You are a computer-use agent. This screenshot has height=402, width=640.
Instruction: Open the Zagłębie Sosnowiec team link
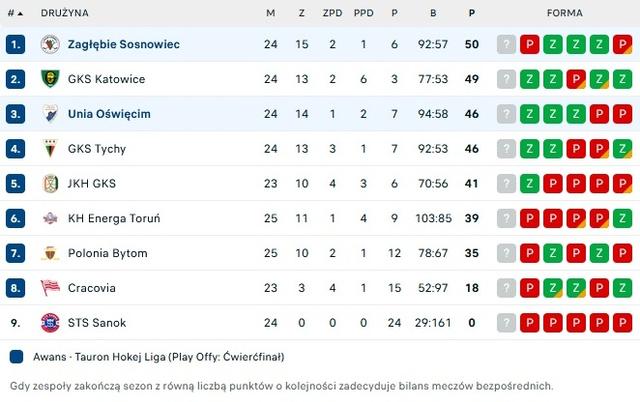click(124, 44)
